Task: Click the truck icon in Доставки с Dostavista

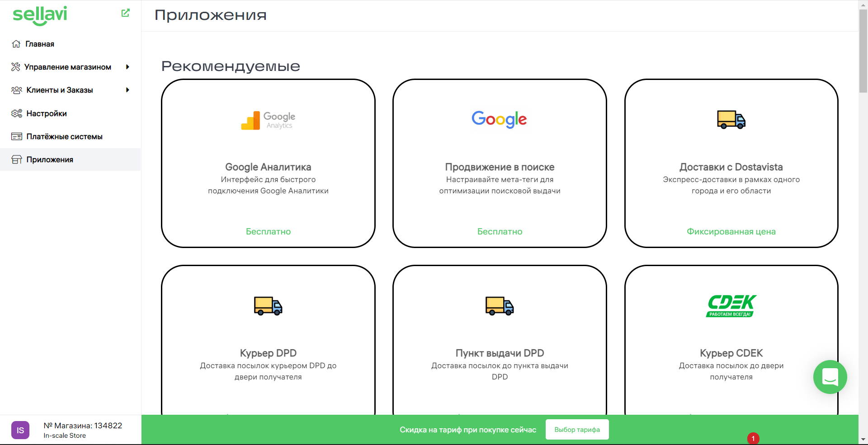Action: tap(731, 120)
